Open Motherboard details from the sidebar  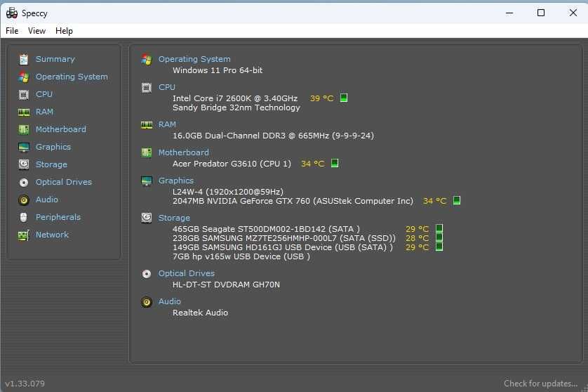tap(61, 129)
